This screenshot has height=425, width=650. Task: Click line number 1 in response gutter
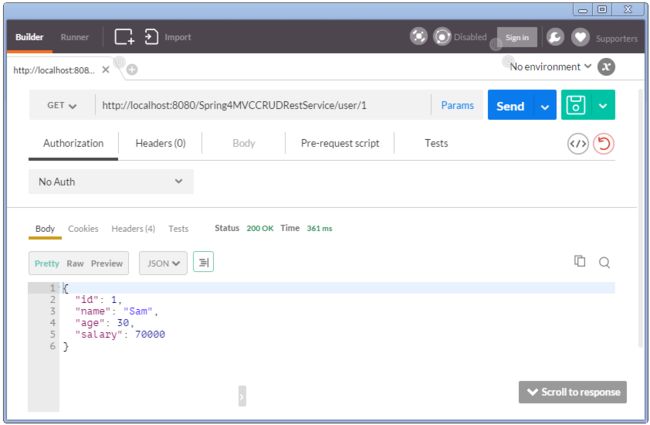pyautogui.click(x=52, y=288)
